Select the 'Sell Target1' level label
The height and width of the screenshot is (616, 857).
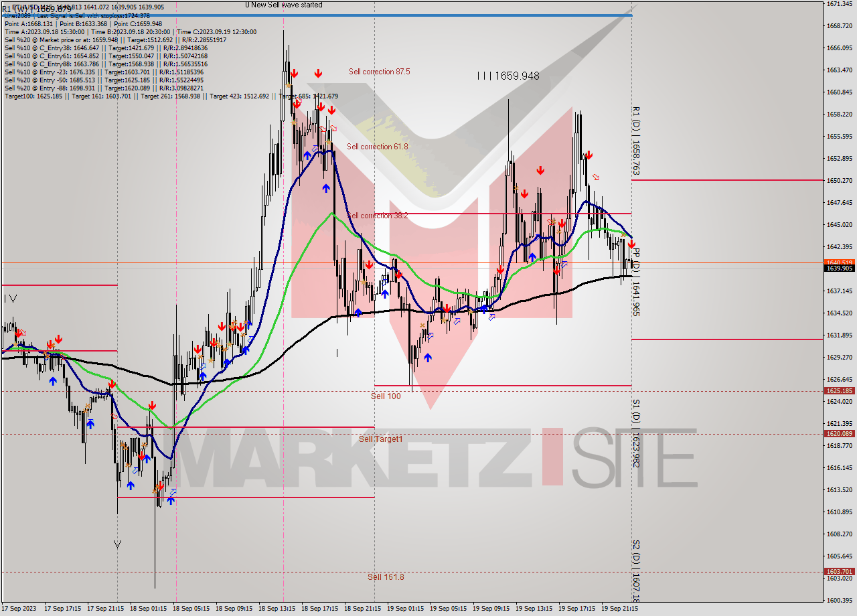(x=381, y=439)
